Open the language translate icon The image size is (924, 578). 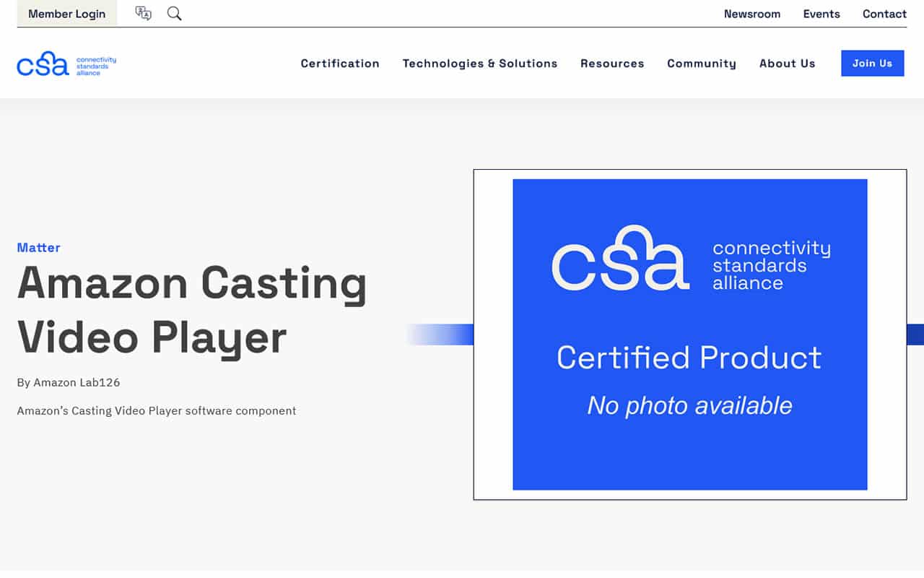click(x=144, y=14)
